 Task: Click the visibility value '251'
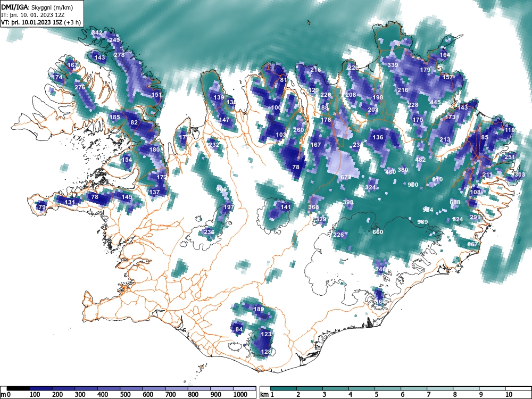pyautogui.click(x=510, y=157)
